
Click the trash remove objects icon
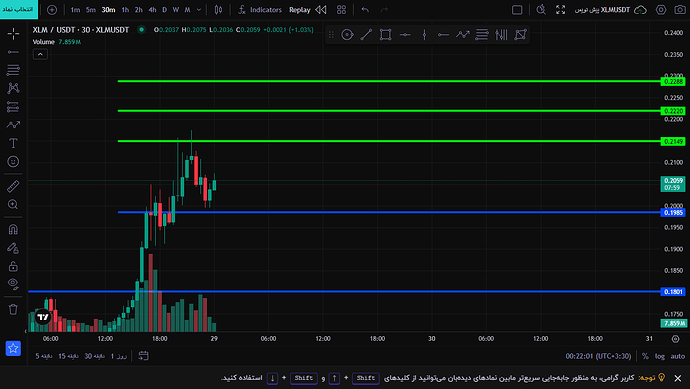pyautogui.click(x=13, y=309)
